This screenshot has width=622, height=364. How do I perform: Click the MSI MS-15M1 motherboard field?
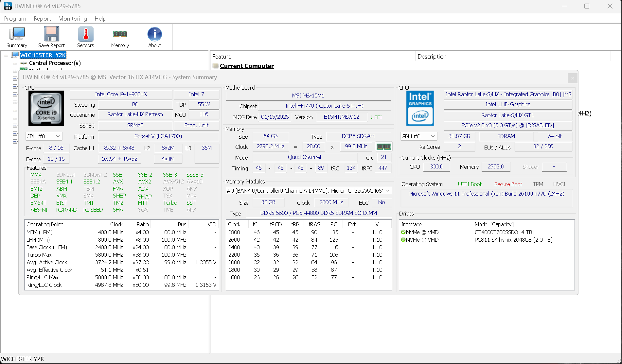coord(308,95)
